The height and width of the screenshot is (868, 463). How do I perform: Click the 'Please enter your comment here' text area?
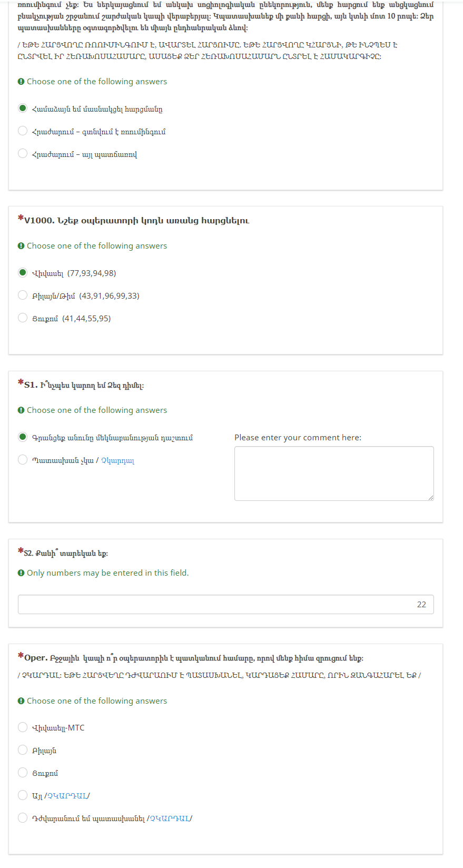tap(333, 473)
